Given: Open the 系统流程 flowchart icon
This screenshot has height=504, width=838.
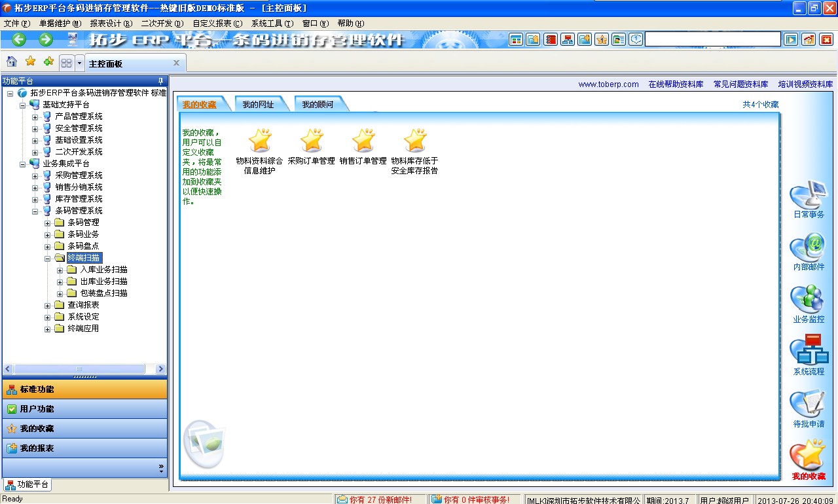Looking at the screenshot, I should 808,352.
